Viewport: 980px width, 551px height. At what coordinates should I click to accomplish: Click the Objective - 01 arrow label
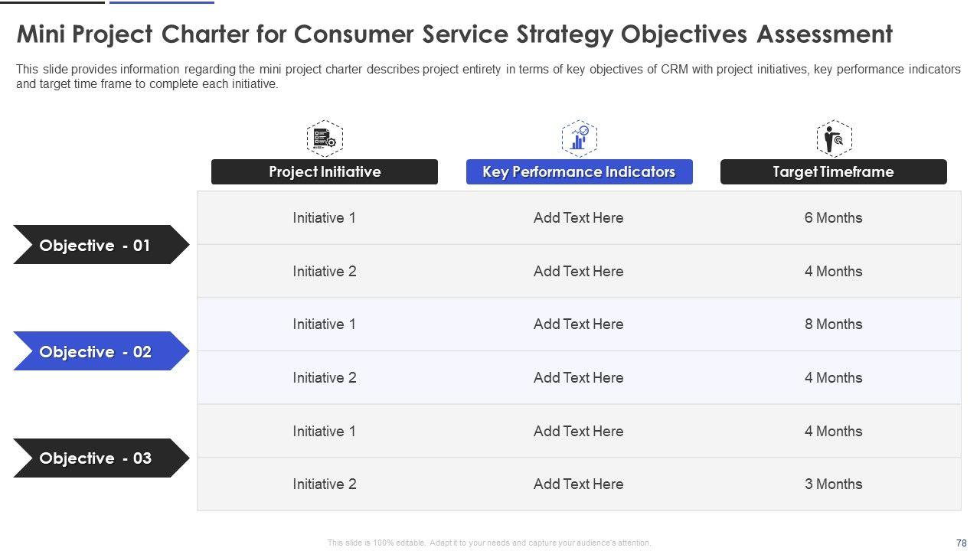coord(95,246)
